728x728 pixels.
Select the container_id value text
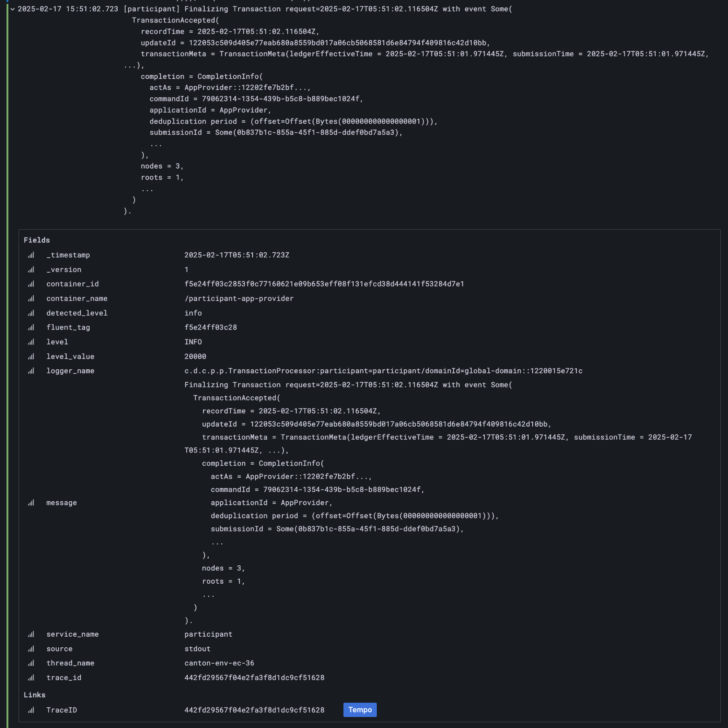coord(324,284)
